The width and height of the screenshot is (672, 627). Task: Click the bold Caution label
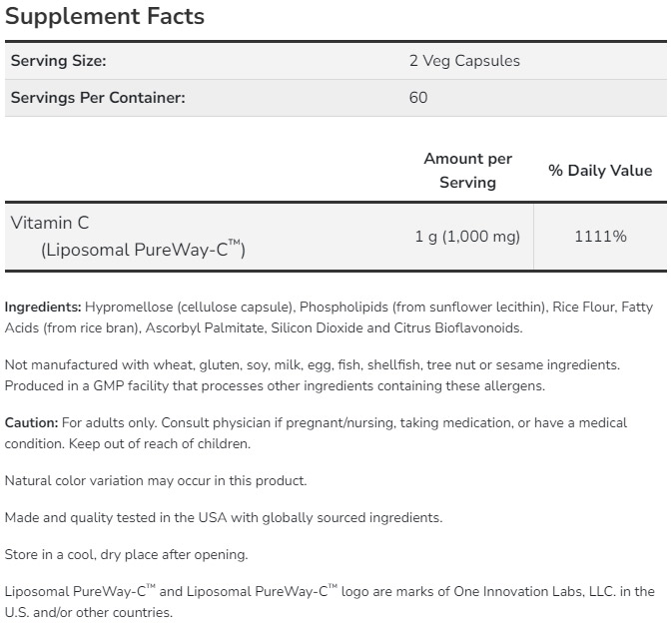(32, 422)
